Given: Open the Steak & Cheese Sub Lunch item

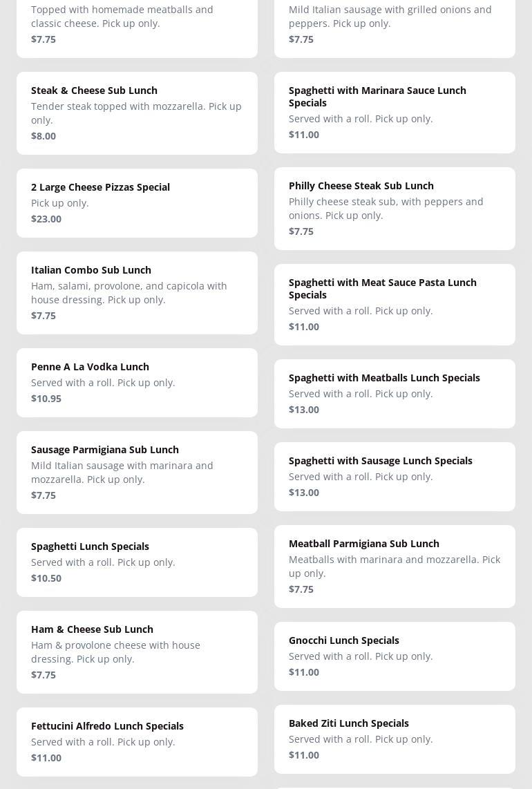Looking at the screenshot, I should 137,113.
